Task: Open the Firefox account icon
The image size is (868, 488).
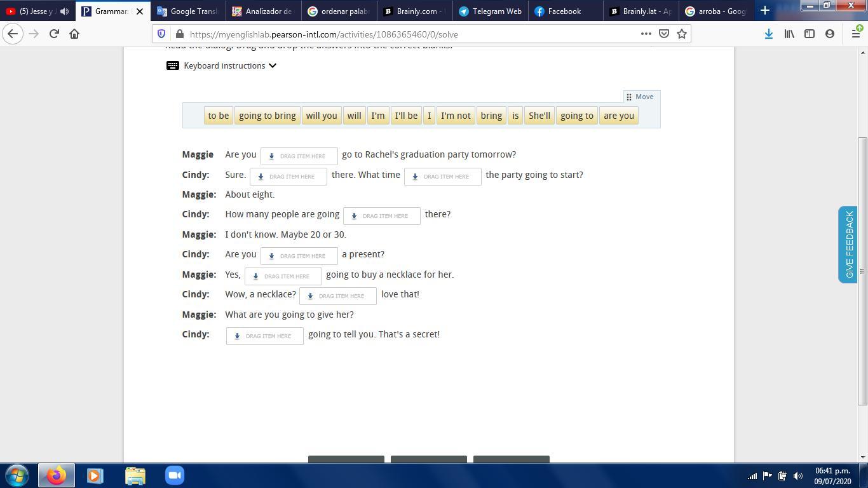Action: [830, 34]
